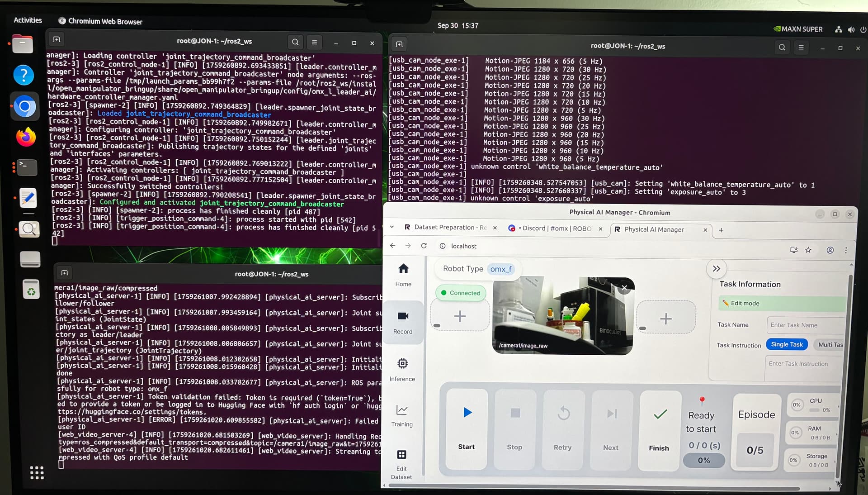Open the Chromium three-dot menu
Viewport: 868px width, 495px height.
pos(846,250)
